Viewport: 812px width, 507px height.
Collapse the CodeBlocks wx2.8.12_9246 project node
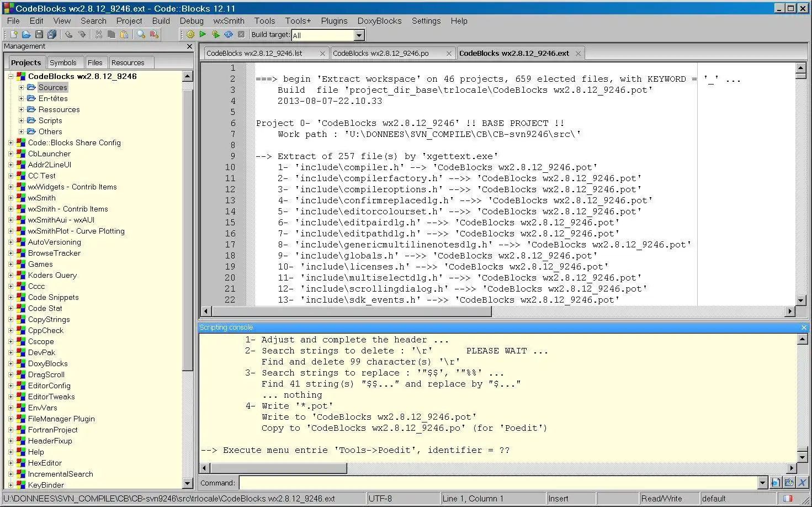tap(10, 76)
